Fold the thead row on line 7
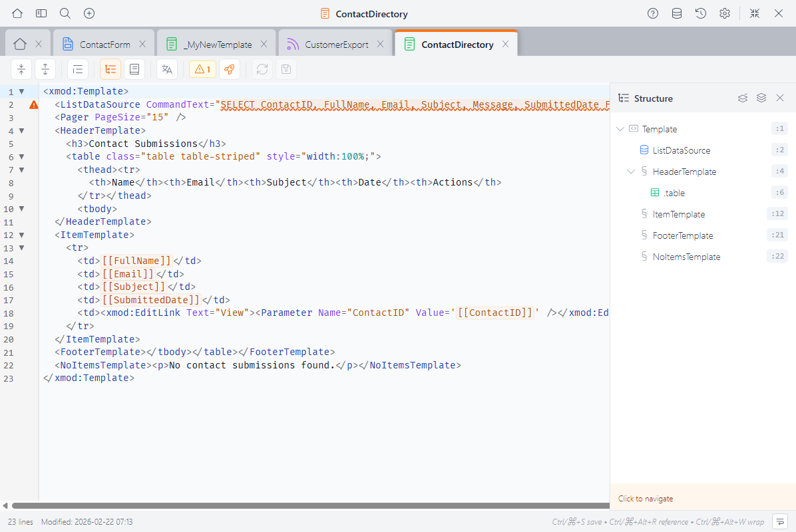This screenshot has width=796, height=532. tap(22, 170)
